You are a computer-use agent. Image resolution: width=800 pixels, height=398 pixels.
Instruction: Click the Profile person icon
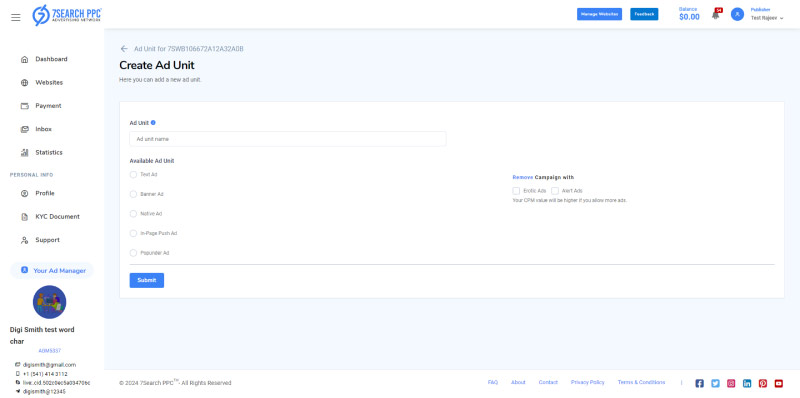[24, 193]
